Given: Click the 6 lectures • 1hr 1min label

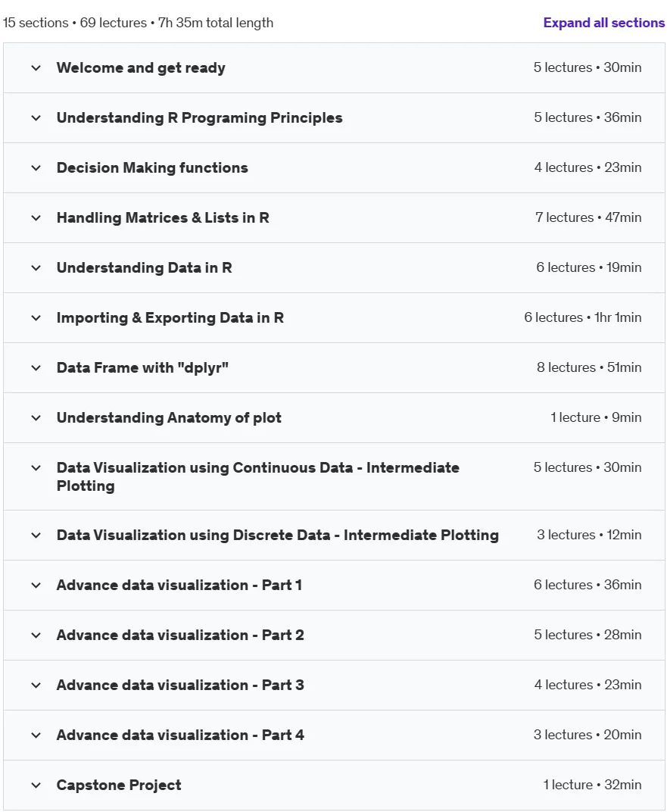Looking at the screenshot, I should click(x=583, y=317).
